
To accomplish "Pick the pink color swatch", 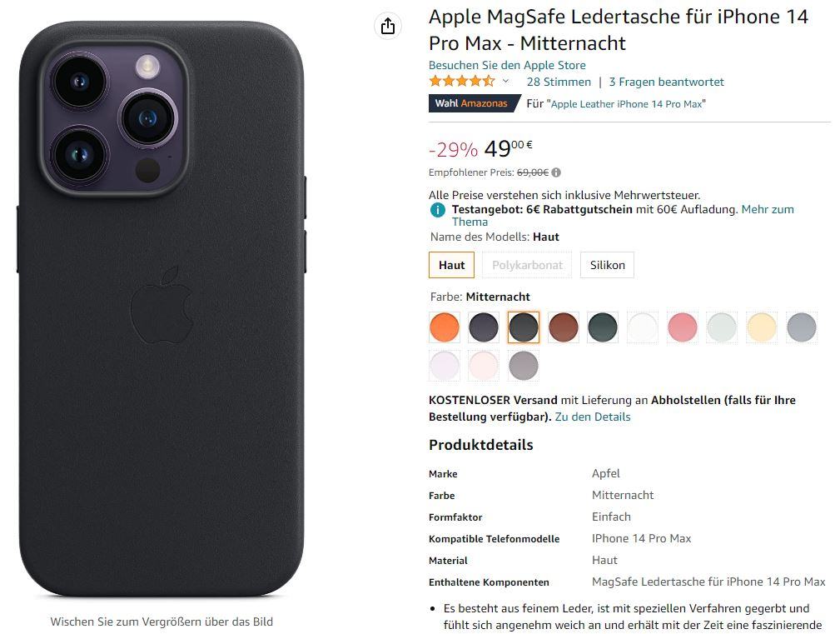I will coord(683,327).
